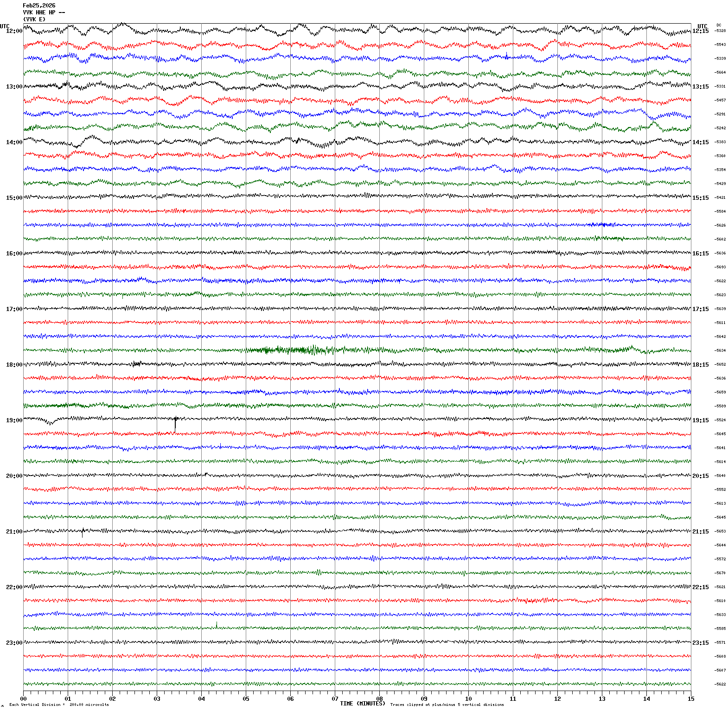Select the 07 minute tick label at bottom

[335, 699]
